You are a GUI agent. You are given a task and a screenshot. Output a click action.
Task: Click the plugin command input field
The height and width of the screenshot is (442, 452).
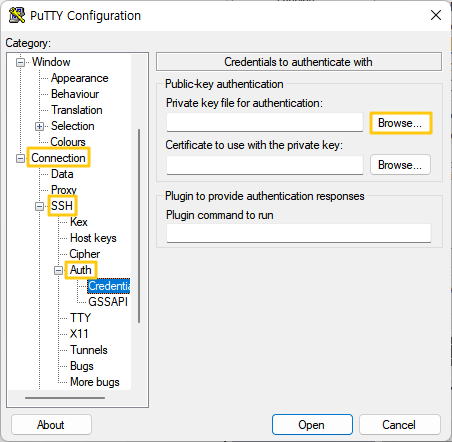[299, 233]
